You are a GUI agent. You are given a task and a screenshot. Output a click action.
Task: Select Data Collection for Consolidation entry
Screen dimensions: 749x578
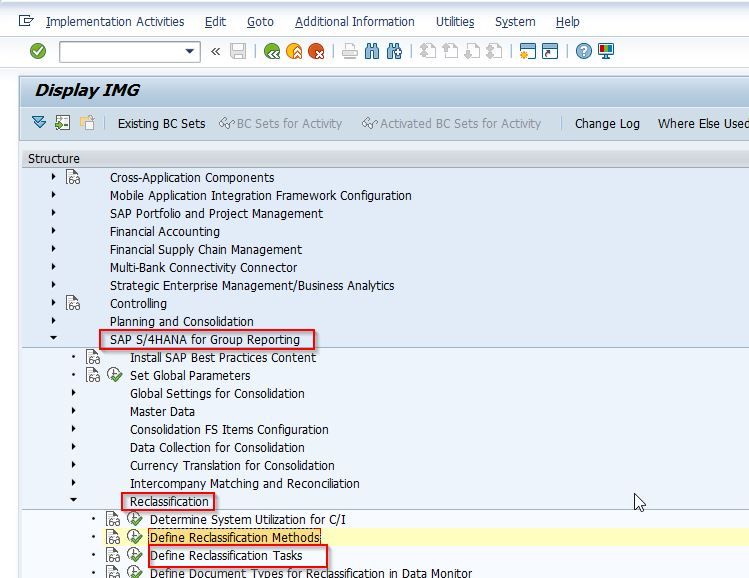pyautogui.click(x=217, y=448)
